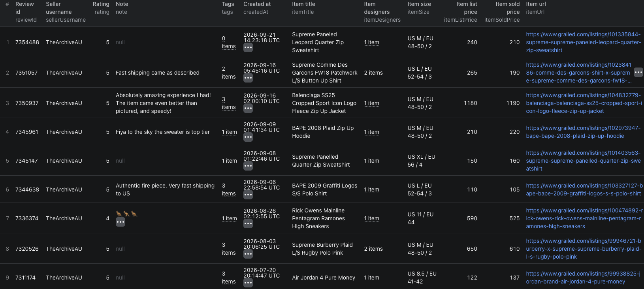Expand designer '1 item' for Air Jordan 4 row
644x289 pixels.
point(372,278)
